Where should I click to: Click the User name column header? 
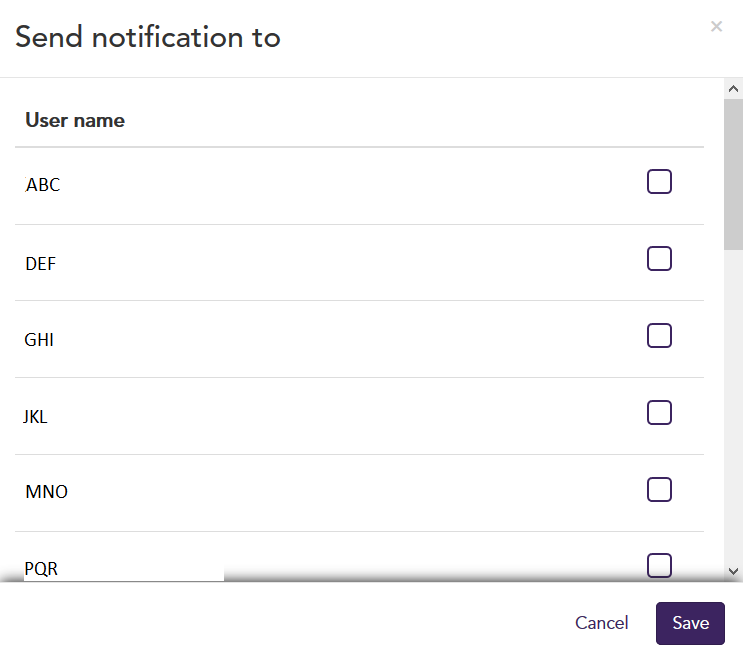click(75, 120)
